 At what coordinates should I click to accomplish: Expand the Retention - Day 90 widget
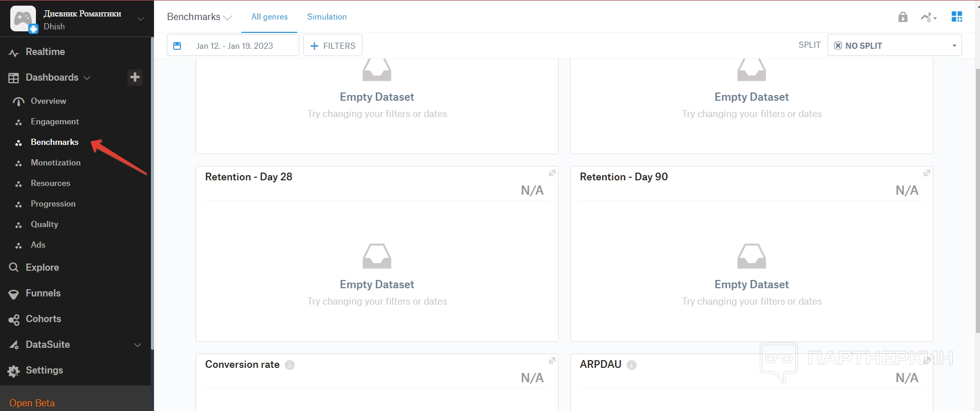point(927,173)
